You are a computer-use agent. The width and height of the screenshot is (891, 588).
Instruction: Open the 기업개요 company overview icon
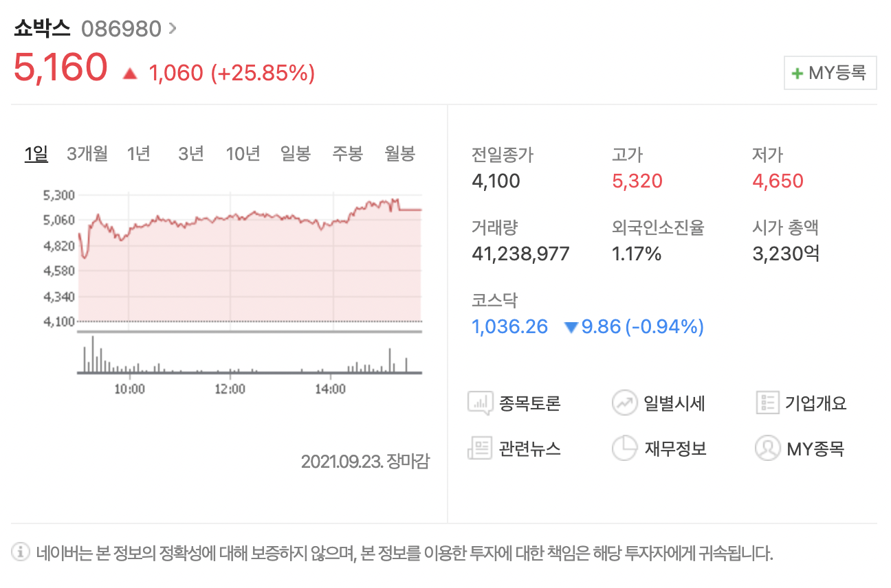pos(768,403)
